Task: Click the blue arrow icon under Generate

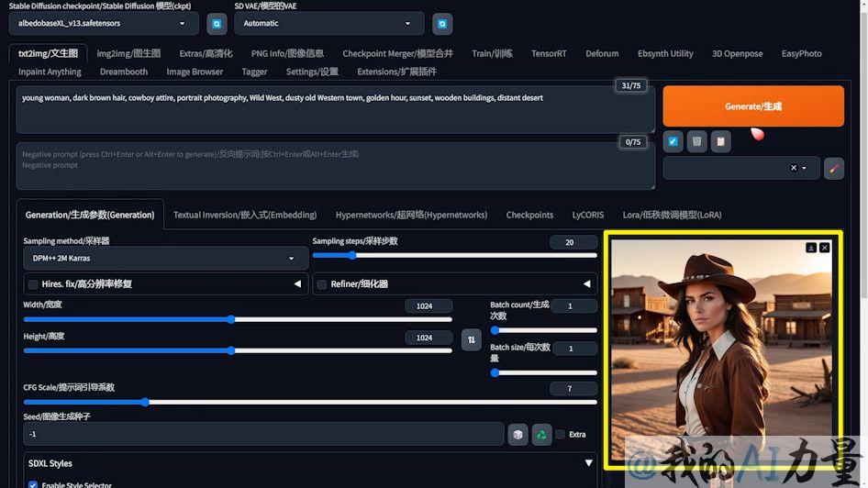Action: pos(673,141)
